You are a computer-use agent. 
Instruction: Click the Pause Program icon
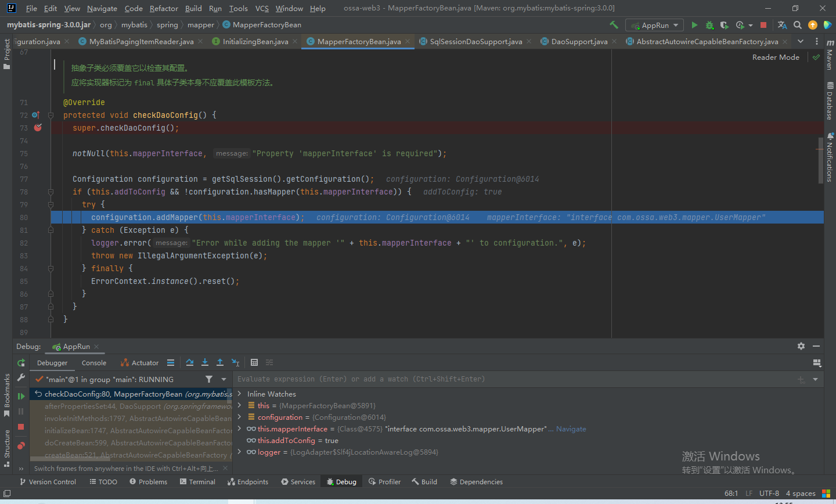point(21,411)
